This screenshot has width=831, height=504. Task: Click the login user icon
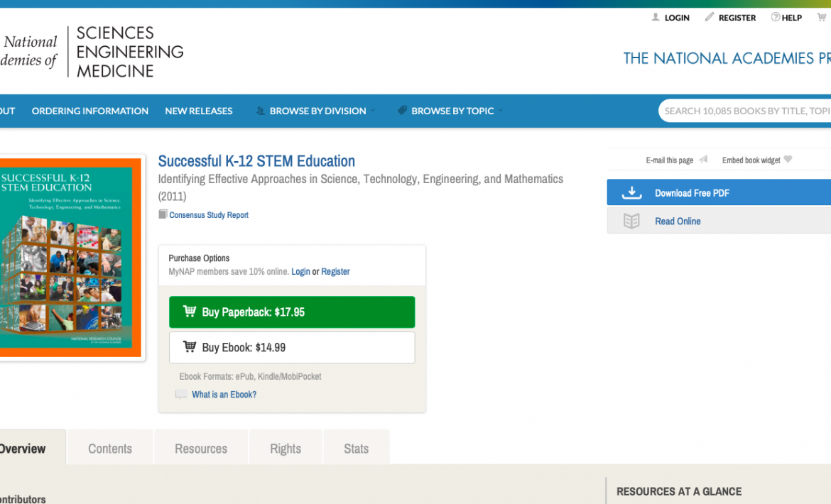pyautogui.click(x=656, y=17)
